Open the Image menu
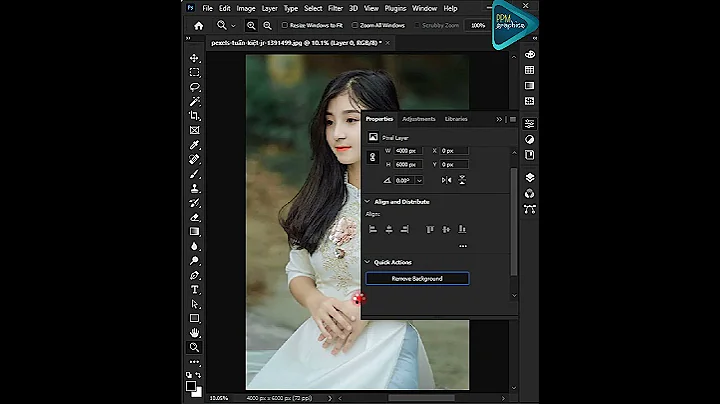This screenshot has width=720, height=404. coord(246,8)
